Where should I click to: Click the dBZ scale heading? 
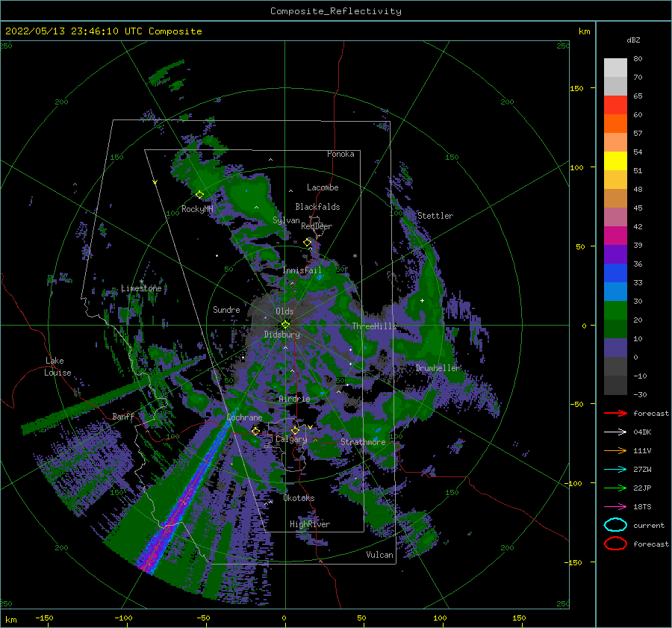click(x=633, y=40)
